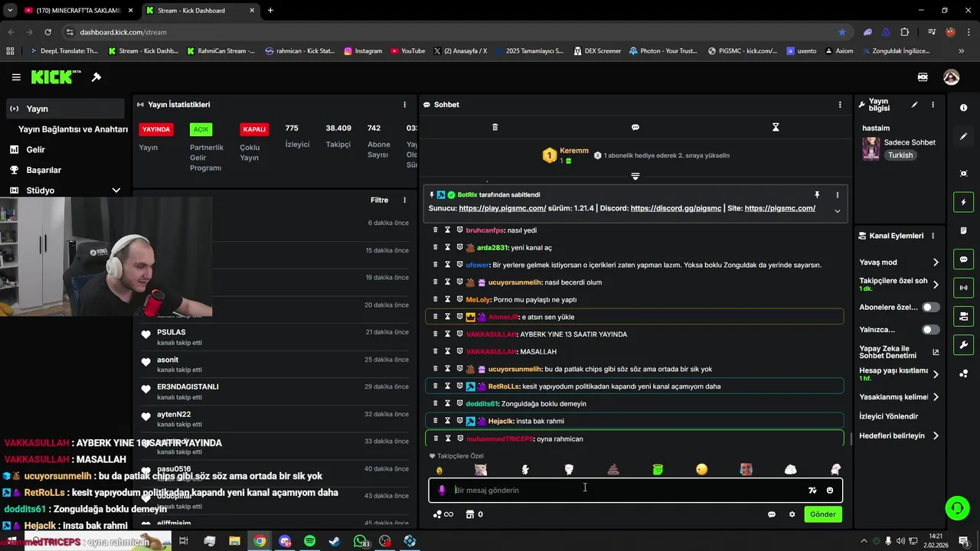Click the Kick logo
Screen dimensions: 980x551
56,77
